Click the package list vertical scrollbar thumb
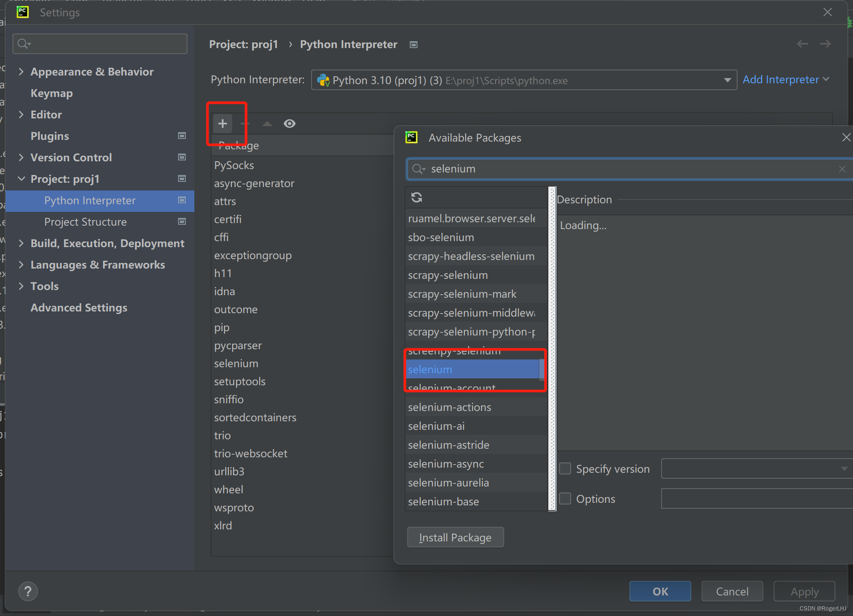The image size is (853, 616). click(541, 369)
